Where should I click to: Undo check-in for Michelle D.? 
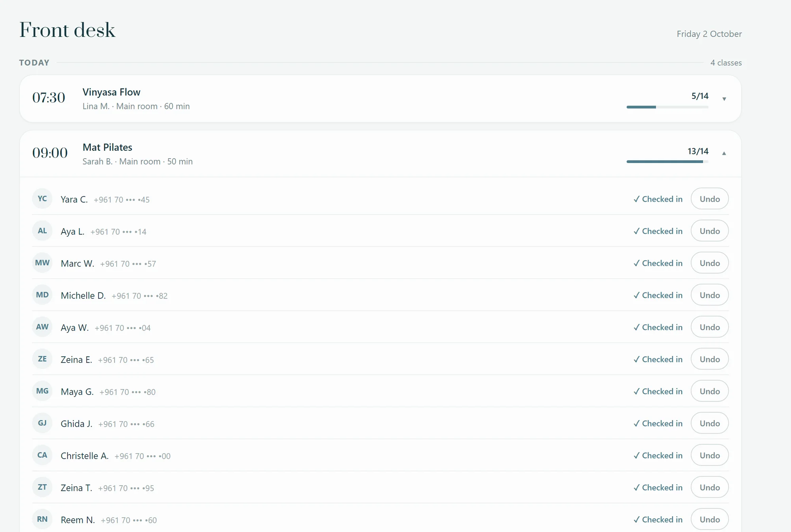click(710, 295)
